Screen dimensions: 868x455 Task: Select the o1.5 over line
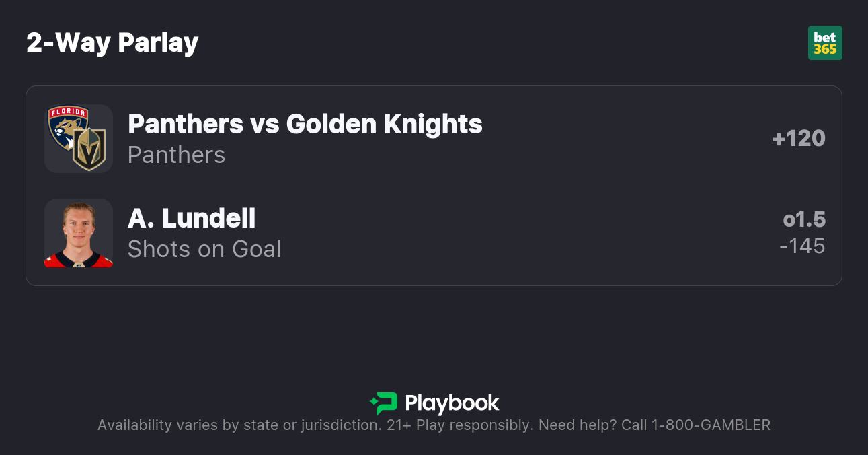[804, 219]
